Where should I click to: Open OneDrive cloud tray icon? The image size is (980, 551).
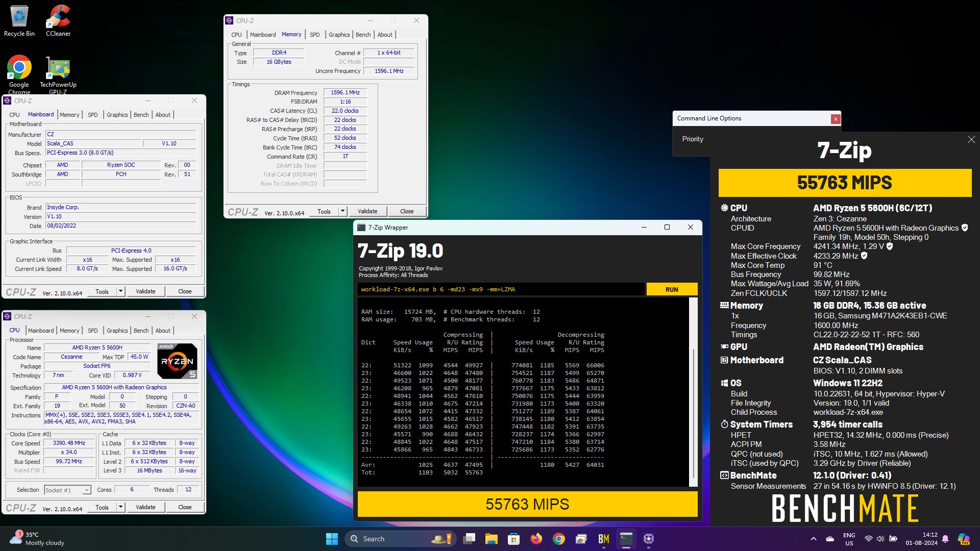pyautogui.click(x=830, y=539)
